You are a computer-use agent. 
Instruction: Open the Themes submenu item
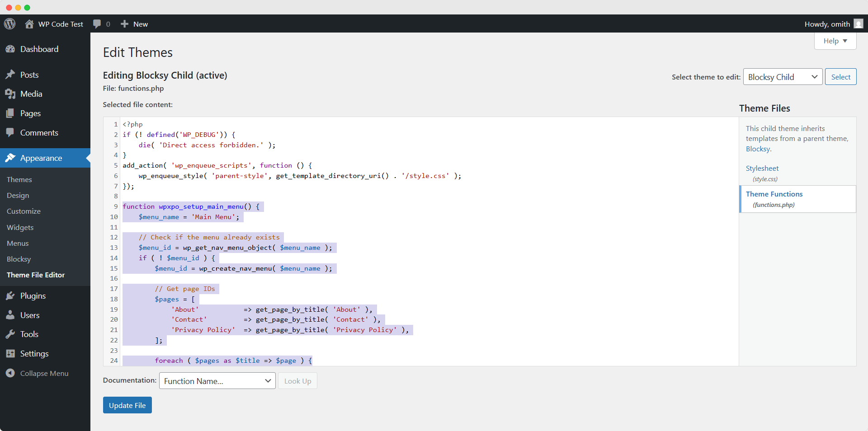click(x=19, y=180)
